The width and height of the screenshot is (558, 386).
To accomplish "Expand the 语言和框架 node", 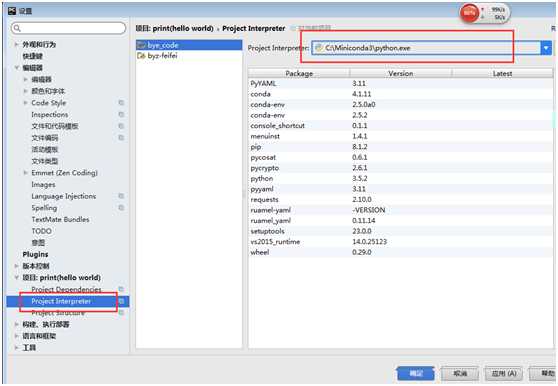I will pos(16,336).
